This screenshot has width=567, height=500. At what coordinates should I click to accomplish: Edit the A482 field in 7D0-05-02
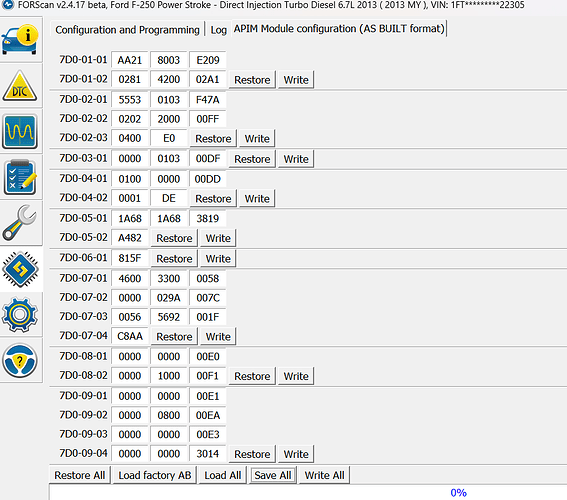click(x=130, y=238)
